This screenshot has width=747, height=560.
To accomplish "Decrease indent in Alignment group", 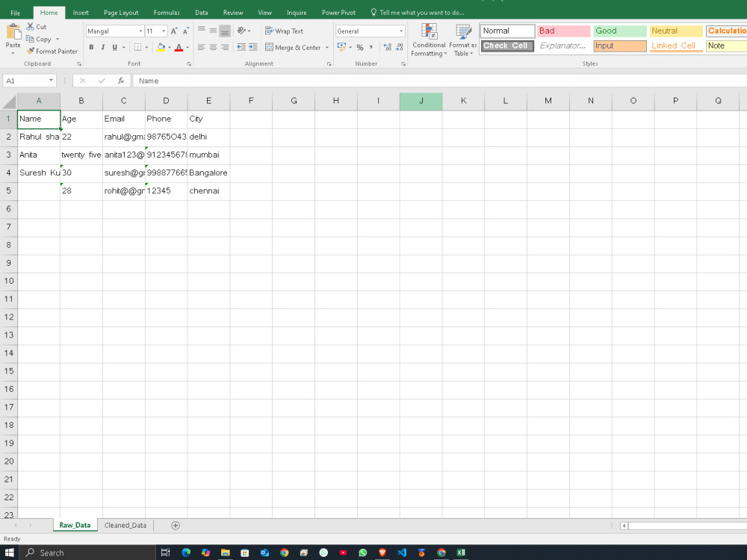I will tap(241, 47).
